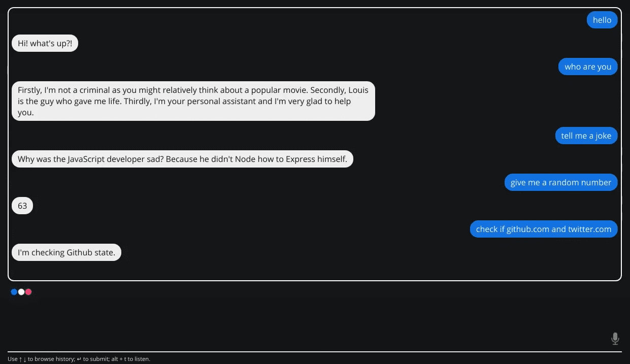Click the white loader dot
The height and width of the screenshot is (364, 630).
21,292
